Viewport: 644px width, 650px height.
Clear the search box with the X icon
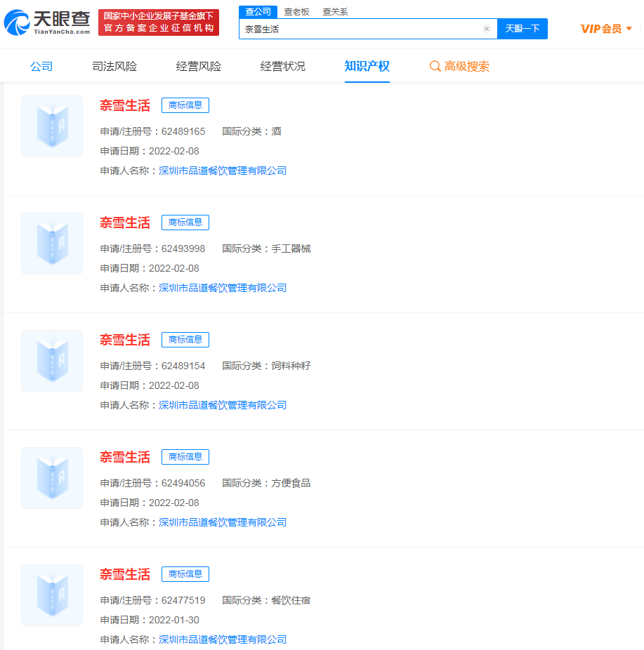pos(486,29)
